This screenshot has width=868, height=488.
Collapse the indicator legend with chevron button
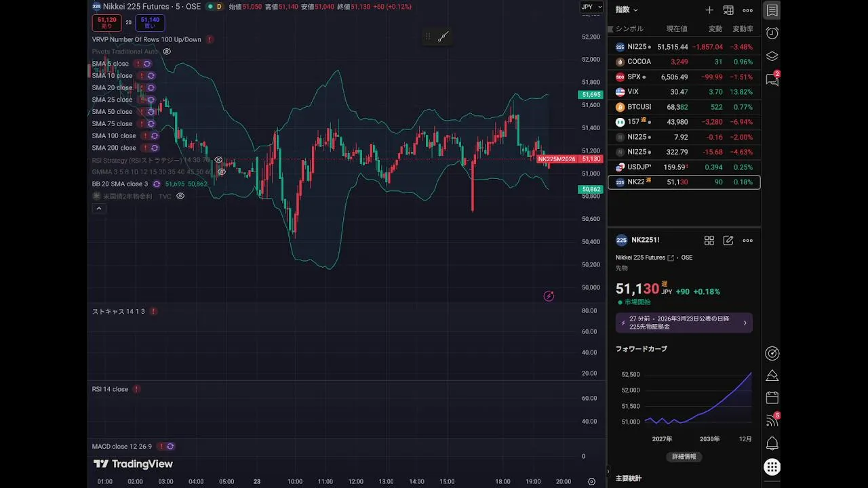(98, 209)
